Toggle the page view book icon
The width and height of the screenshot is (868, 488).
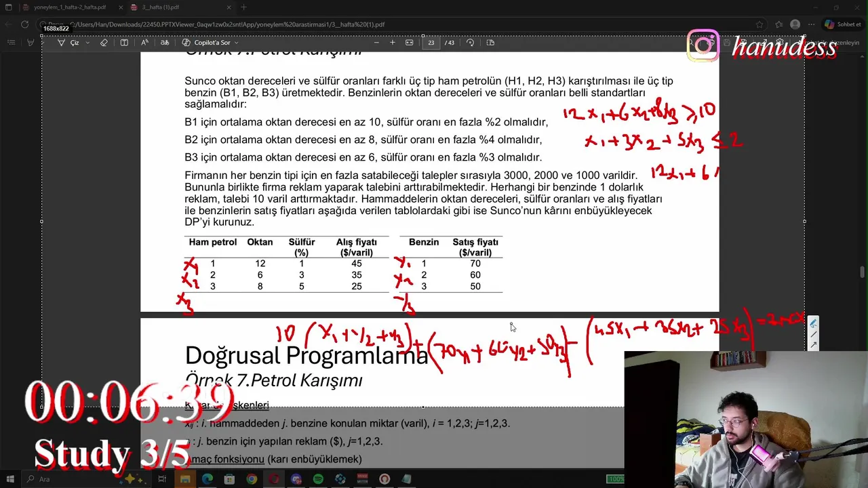click(124, 43)
